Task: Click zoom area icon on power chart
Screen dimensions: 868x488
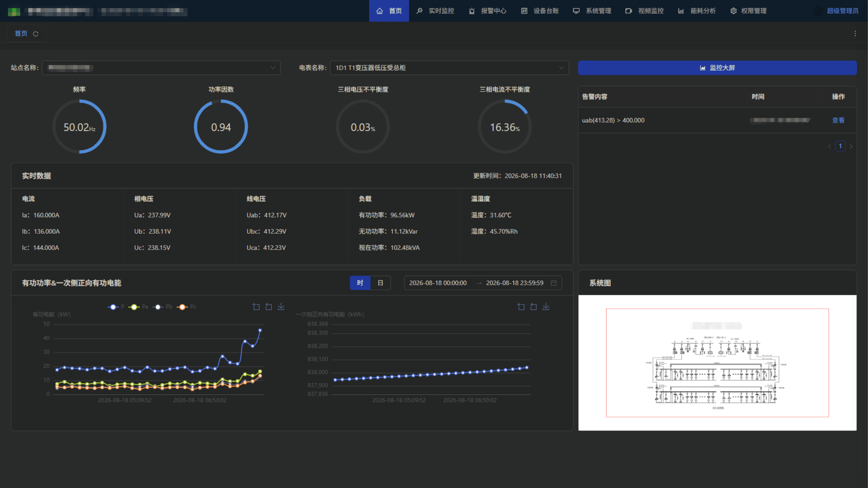Action: 256,306
